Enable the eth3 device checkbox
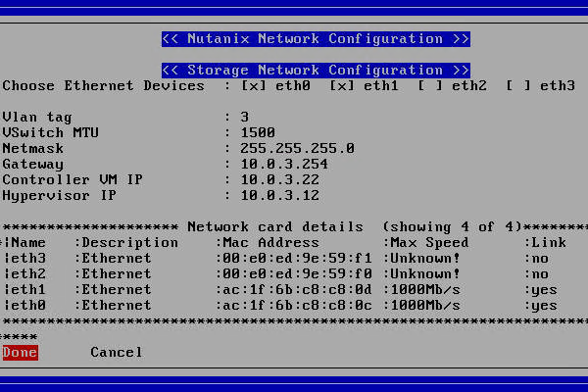This screenshot has height=392, width=588. (x=517, y=86)
